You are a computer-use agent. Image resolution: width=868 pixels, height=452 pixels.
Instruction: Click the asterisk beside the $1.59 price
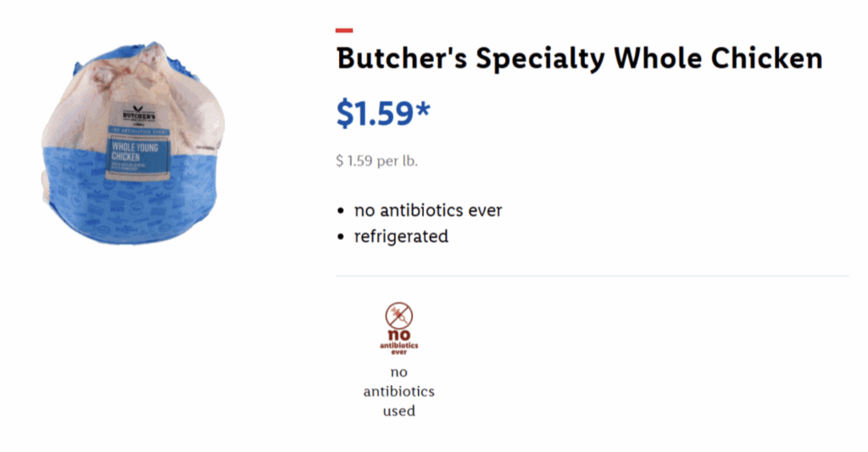coord(423,111)
